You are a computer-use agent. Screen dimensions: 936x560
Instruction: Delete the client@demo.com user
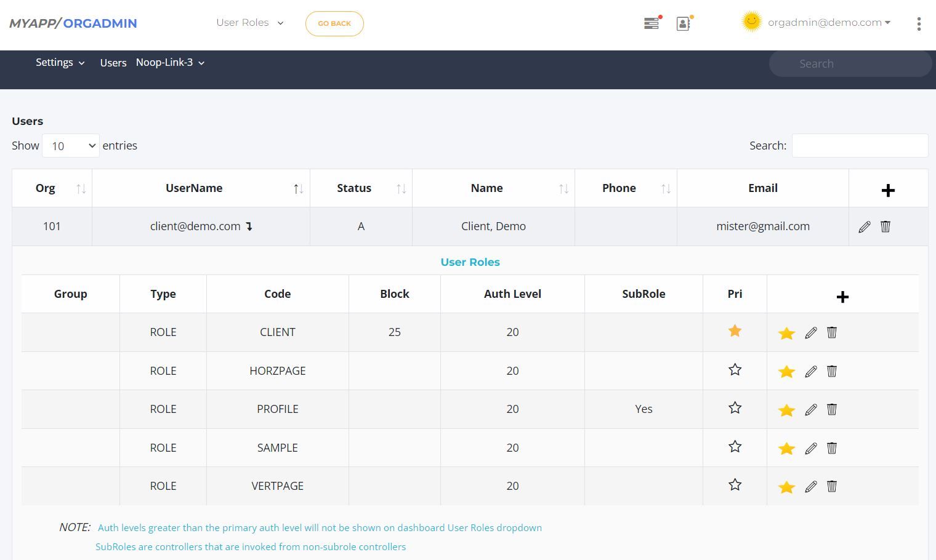point(886,226)
